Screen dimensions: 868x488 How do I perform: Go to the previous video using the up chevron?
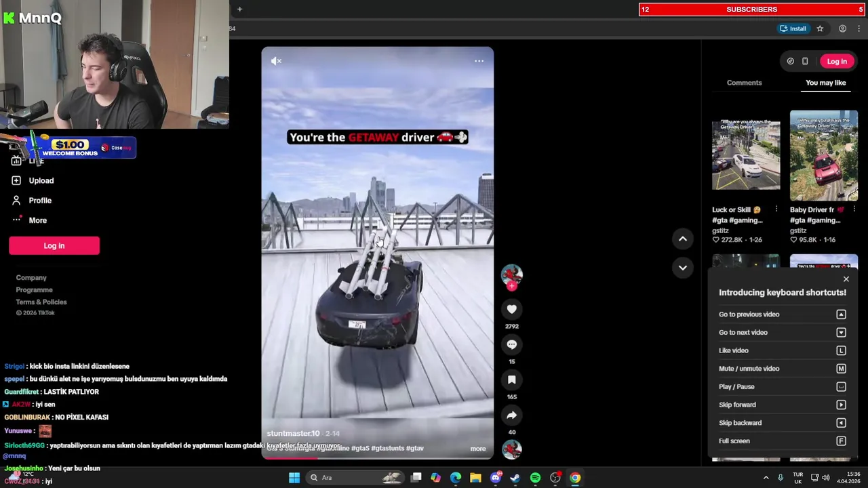[x=683, y=239]
